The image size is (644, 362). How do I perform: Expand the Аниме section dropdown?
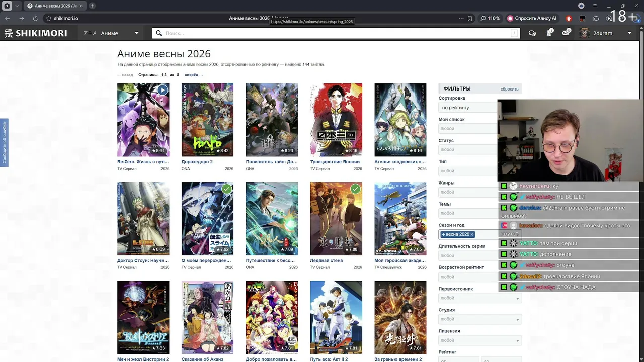[136, 33]
